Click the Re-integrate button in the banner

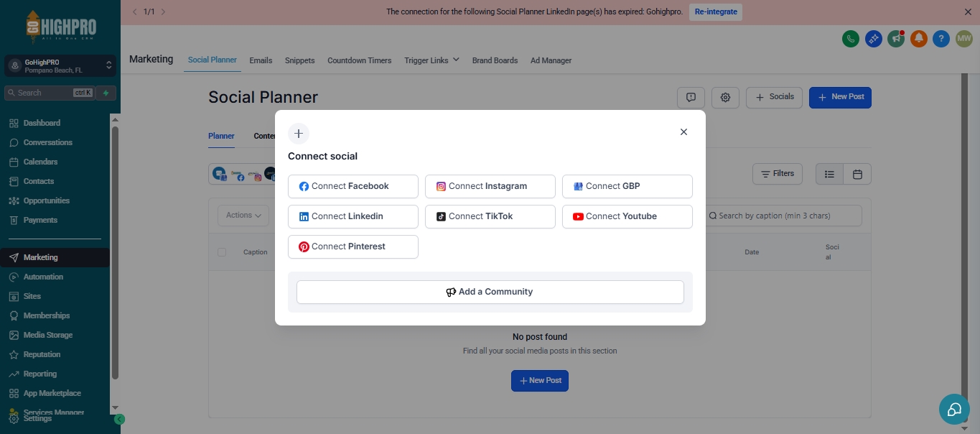[x=715, y=11]
